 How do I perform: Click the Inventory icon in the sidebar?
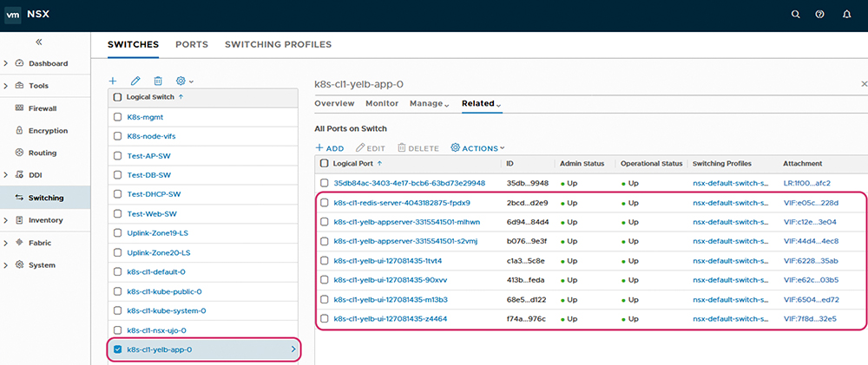[20, 220]
